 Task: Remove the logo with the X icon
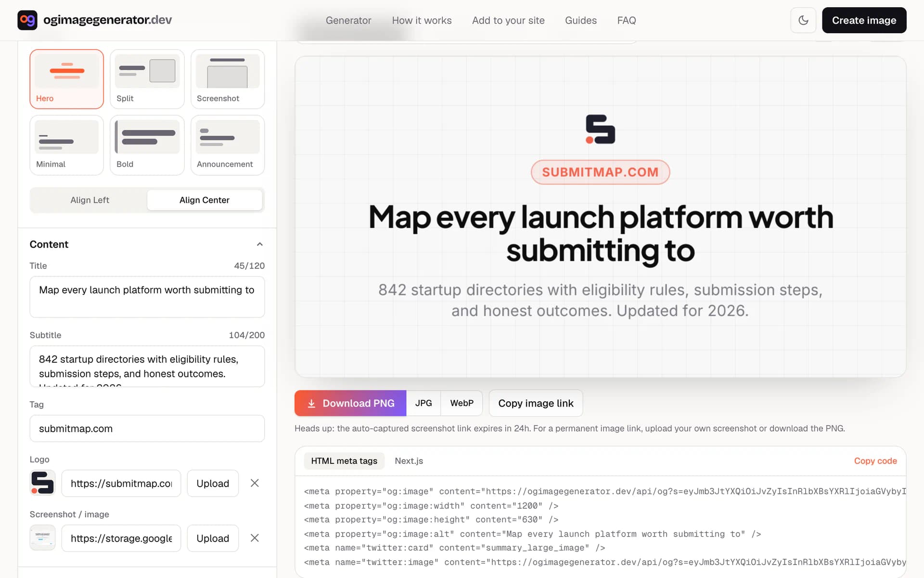click(x=255, y=483)
